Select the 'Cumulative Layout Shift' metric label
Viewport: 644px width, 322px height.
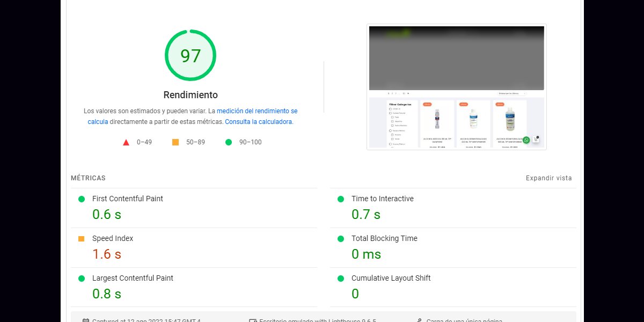coord(391,278)
